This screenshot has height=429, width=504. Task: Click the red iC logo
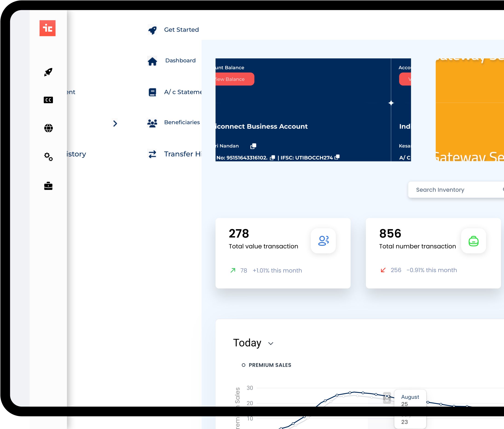coord(47,28)
